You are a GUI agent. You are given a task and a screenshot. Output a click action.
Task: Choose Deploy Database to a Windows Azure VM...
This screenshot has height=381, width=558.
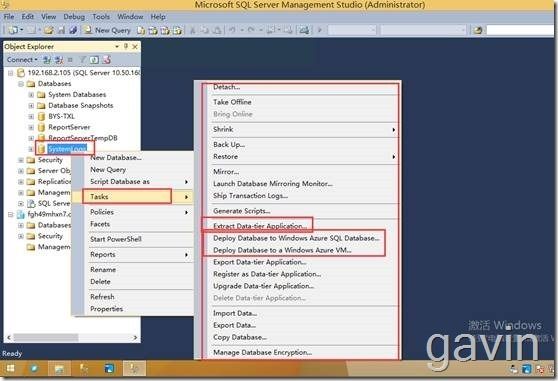(x=282, y=250)
